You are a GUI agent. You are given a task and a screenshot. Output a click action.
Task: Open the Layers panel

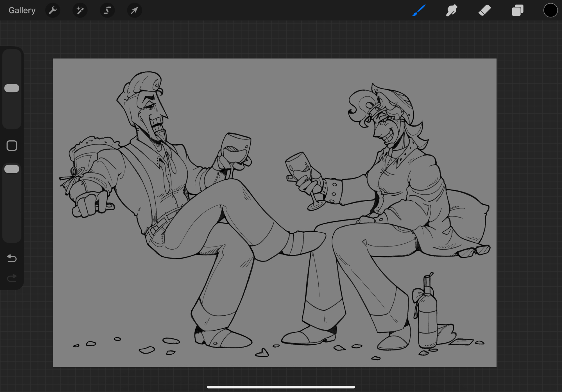point(517,10)
